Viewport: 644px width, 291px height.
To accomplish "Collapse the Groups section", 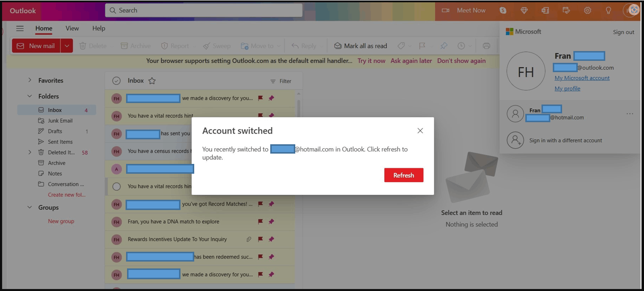I will click(29, 208).
